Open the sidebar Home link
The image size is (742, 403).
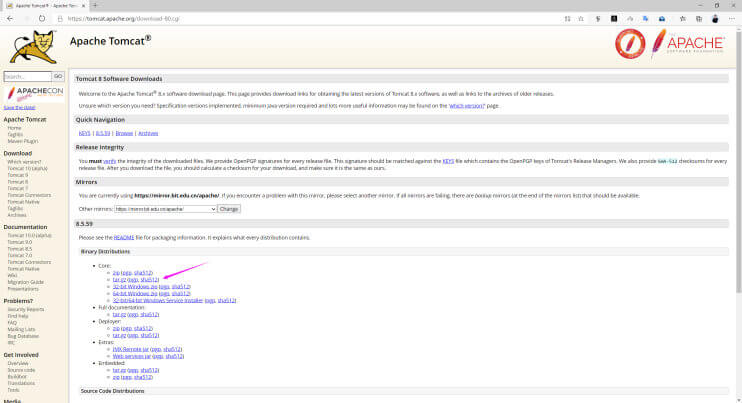click(14, 128)
